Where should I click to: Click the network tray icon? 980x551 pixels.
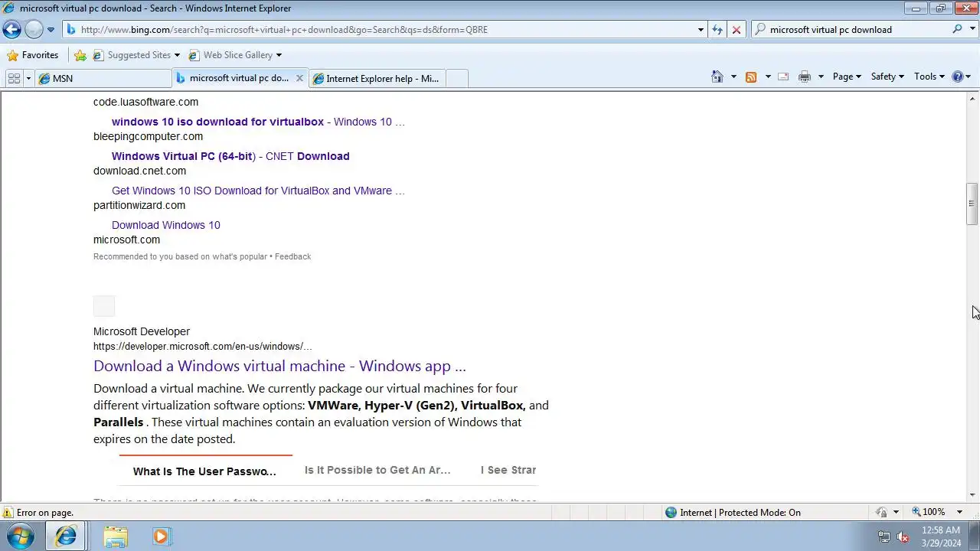(x=884, y=537)
